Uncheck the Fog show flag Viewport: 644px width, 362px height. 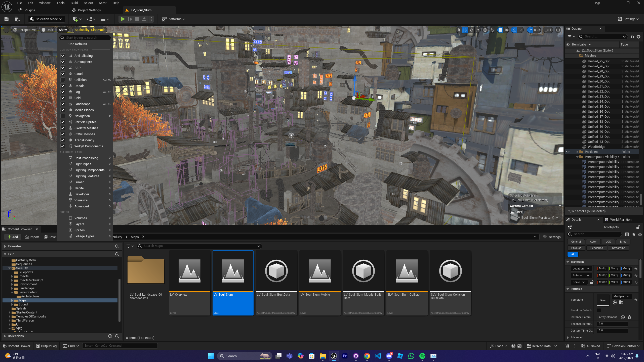coord(63,92)
